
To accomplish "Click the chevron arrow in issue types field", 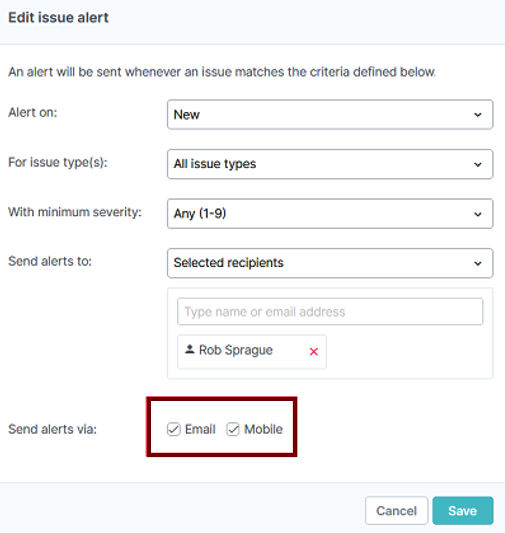I will pyautogui.click(x=478, y=165).
